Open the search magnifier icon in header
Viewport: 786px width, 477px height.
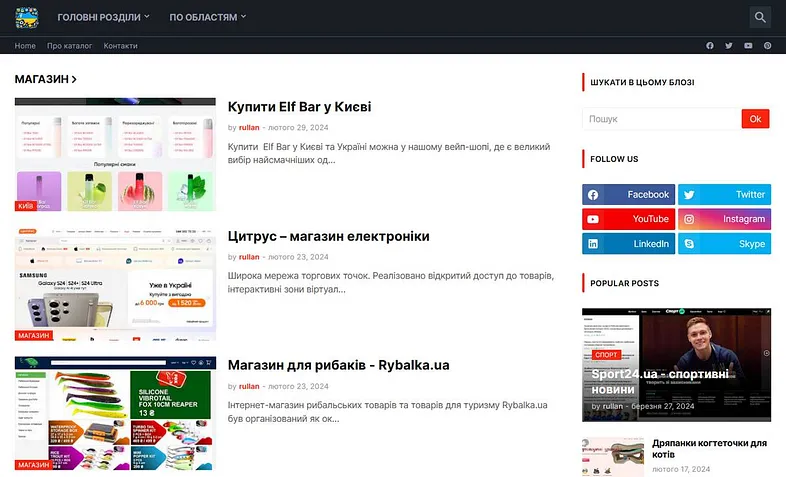point(760,18)
